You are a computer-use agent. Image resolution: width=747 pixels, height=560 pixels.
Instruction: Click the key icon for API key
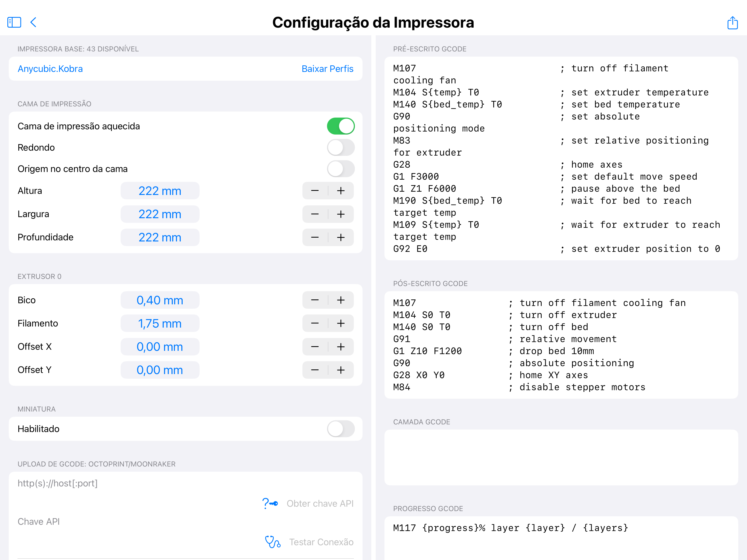270,503
